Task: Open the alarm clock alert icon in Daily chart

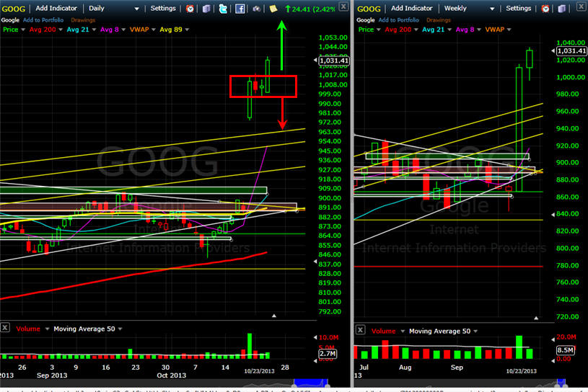Action: click(190, 8)
